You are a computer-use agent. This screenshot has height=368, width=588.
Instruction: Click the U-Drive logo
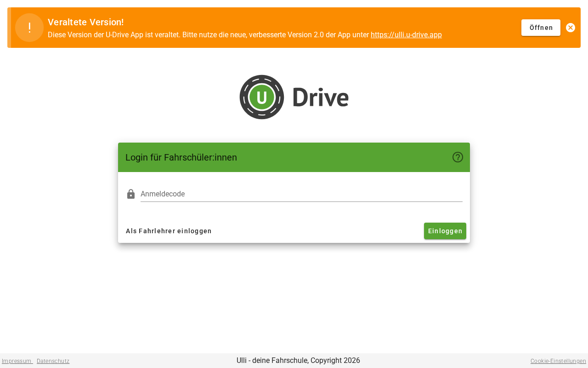click(x=294, y=97)
